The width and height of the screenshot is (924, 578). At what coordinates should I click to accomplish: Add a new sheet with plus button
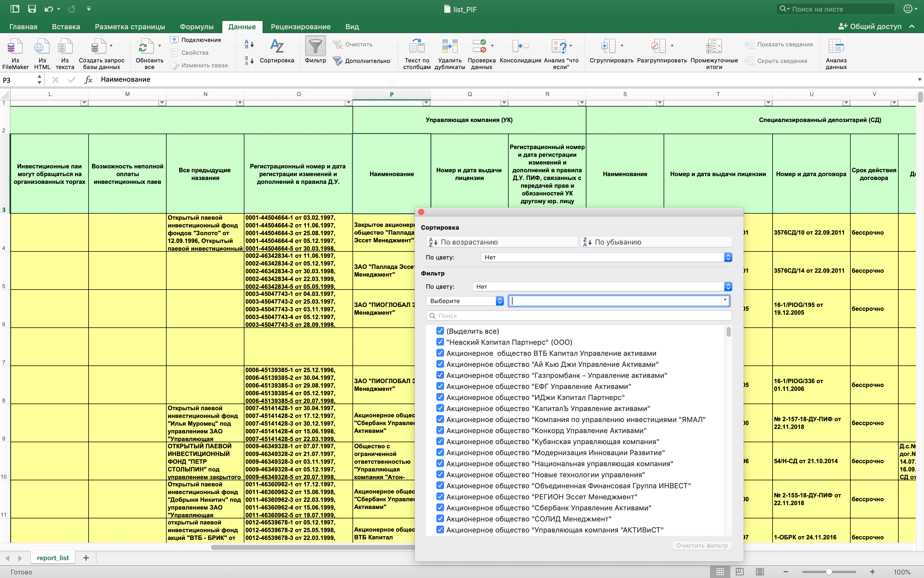pyautogui.click(x=86, y=558)
